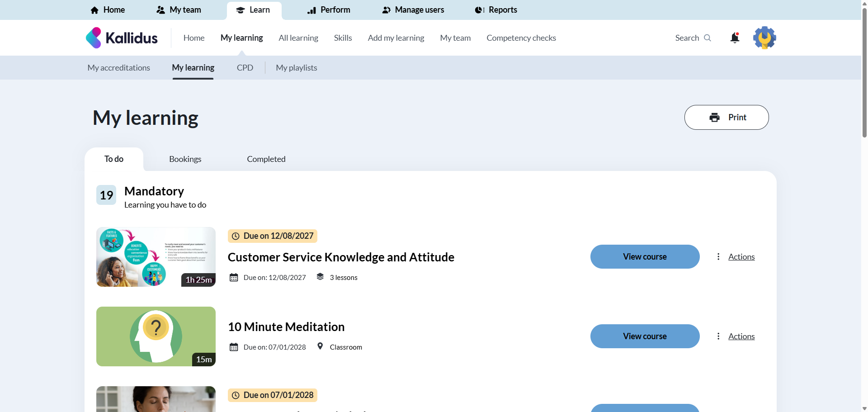868x412 pixels.
Task: Open three-dot menu for 10 Minute Meditation
Action: [x=718, y=336]
